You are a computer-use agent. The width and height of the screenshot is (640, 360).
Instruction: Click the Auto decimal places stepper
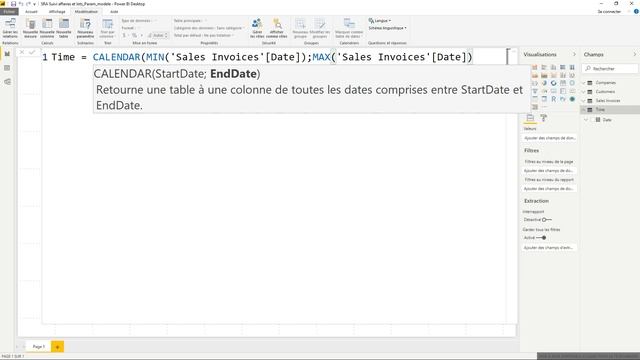click(x=158, y=36)
